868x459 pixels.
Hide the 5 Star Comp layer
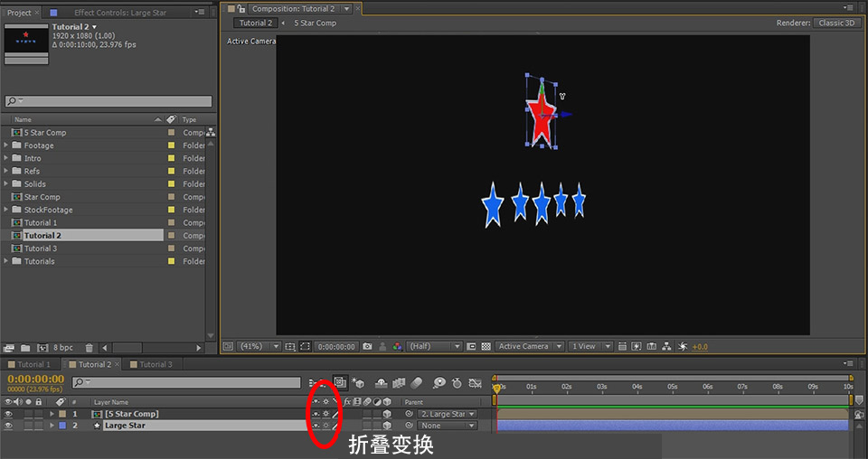tap(9, 414)
